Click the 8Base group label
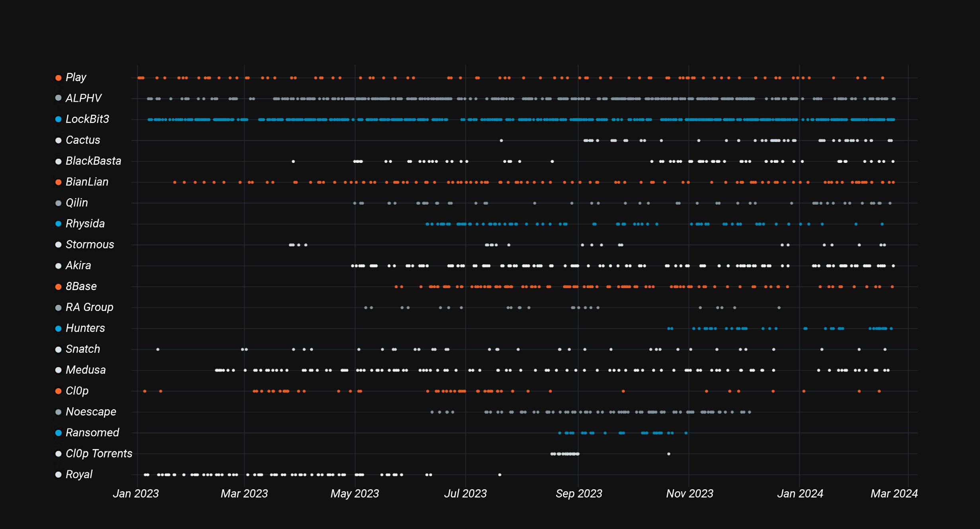The image size is (980, 529). pyautogui.click(x=81, y=286)
